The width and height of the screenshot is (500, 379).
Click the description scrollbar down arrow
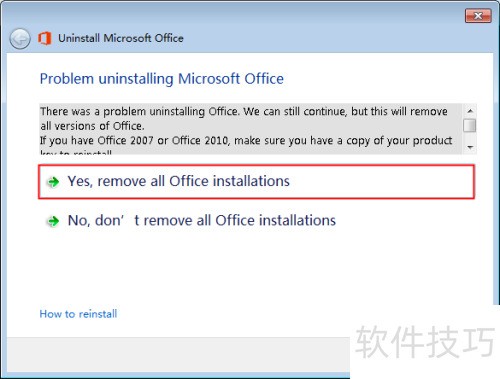(x=470, y=147)
